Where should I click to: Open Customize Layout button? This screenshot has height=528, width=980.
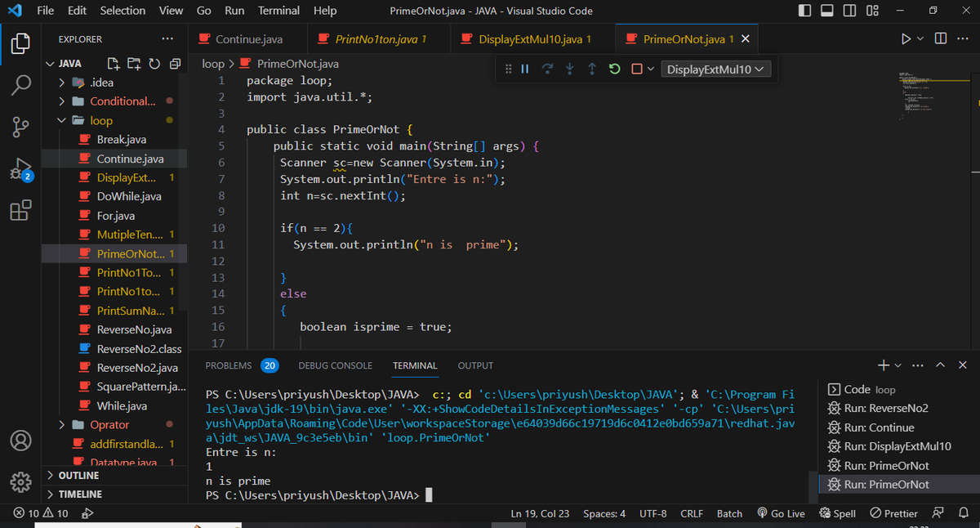pyautogui.click(x=871, y=11)
